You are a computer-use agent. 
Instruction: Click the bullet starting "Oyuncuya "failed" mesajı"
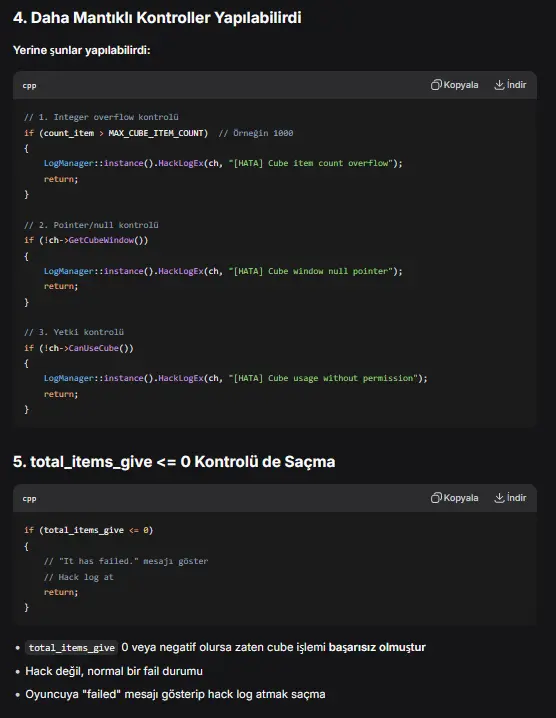coord(175,695)
